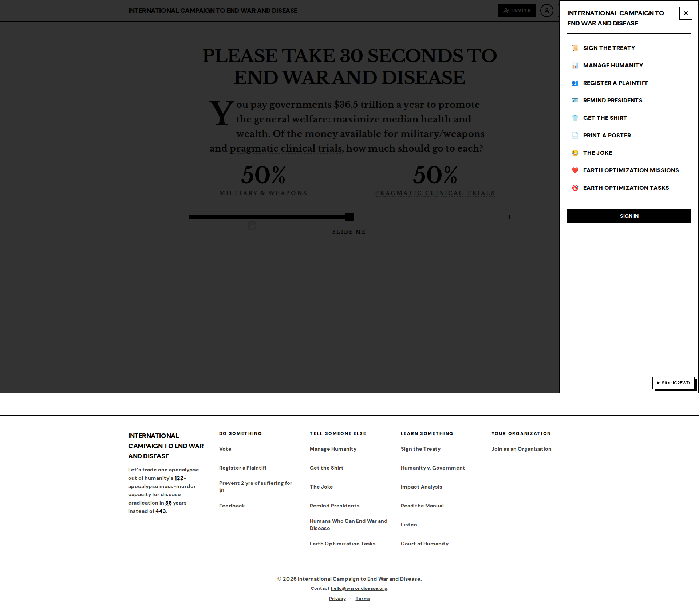Click the side menu's campaign title heading
This screenshot has height=616, width=699.
point(615,18)
